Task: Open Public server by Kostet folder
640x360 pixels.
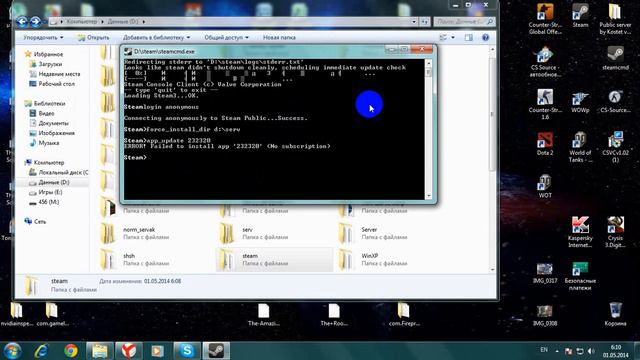Action: [615, 18]
